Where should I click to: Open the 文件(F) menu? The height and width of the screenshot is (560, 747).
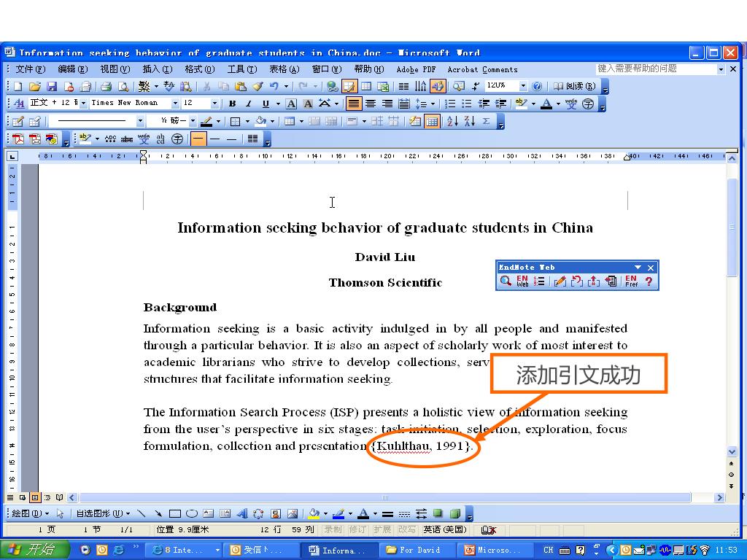coord(29,69)
